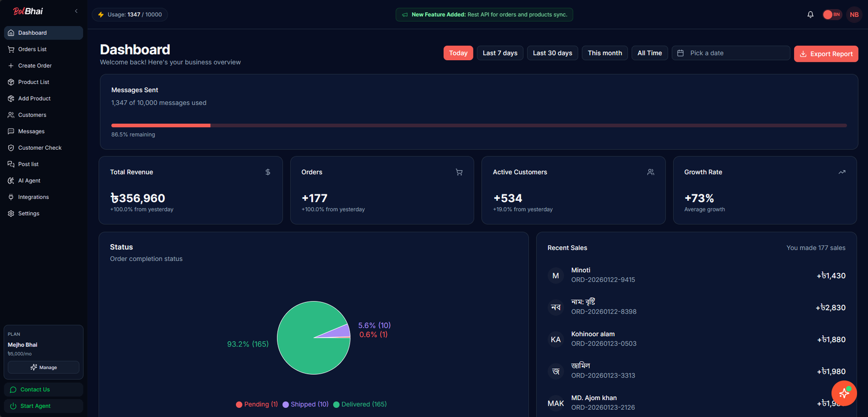Click the Export Report button
Viewport: 868px width, 417px height.
coord(826,54)
